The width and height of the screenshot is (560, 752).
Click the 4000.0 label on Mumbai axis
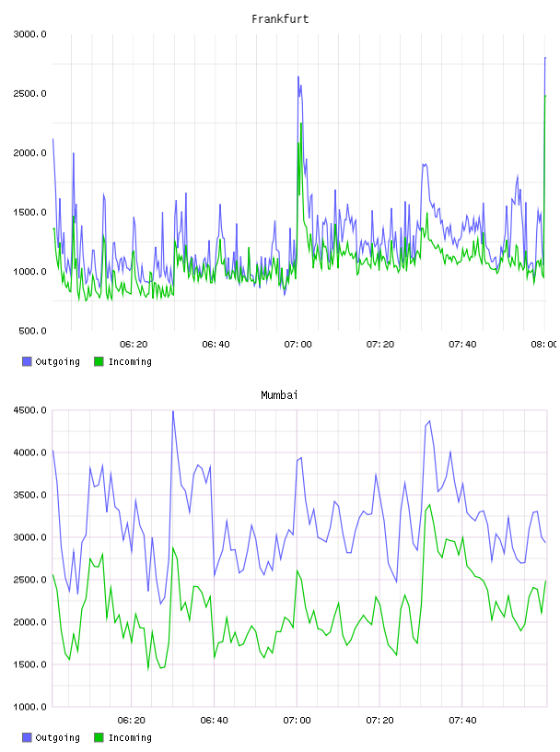29,452
